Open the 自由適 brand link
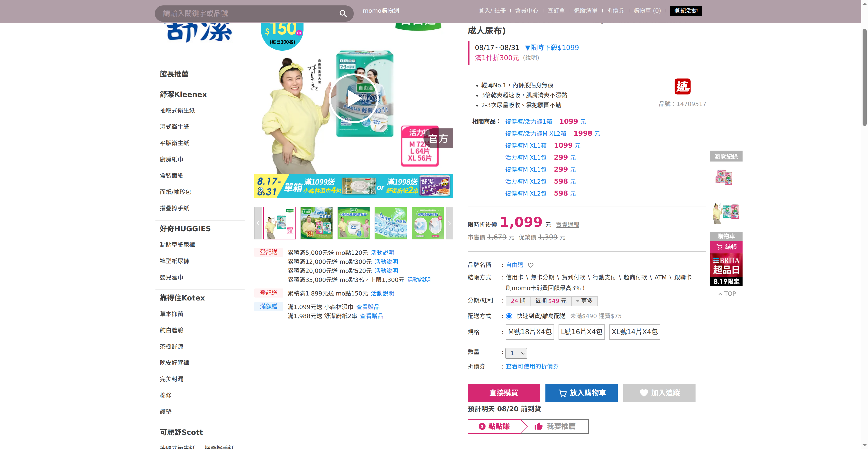This screenshot has height=449, width=868. point(514,265)
